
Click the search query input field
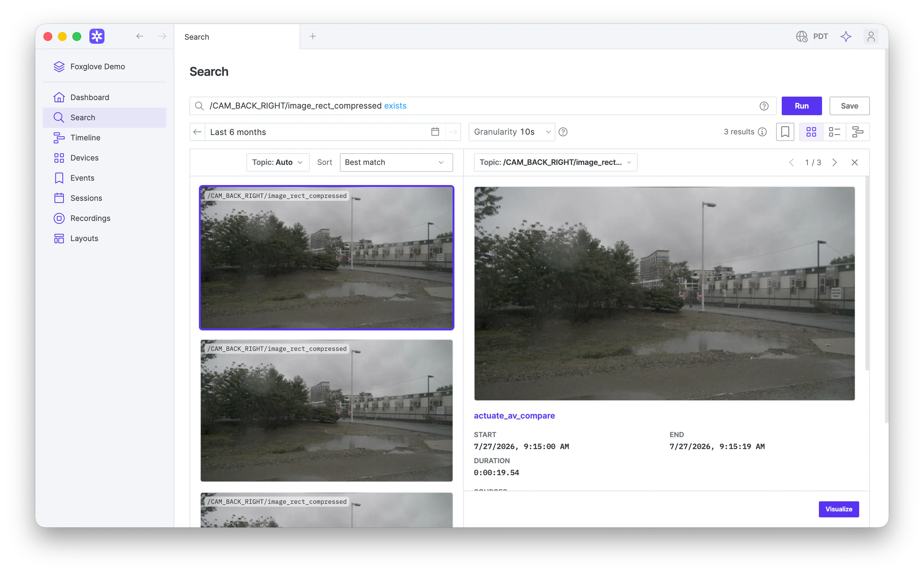(482, 106)
